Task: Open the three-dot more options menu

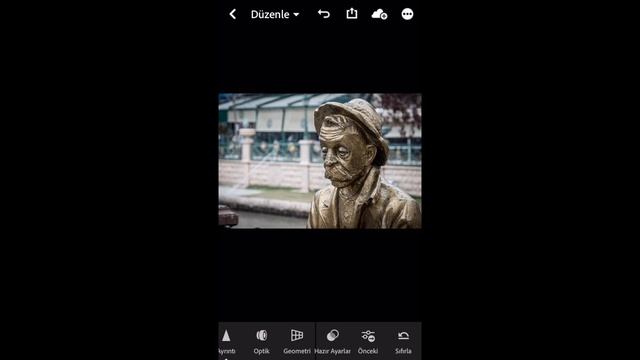Action: [x=407, y=14]
